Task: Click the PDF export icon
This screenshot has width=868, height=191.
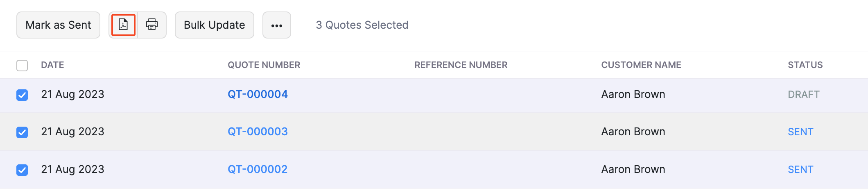Action: [x=123, y=25]
